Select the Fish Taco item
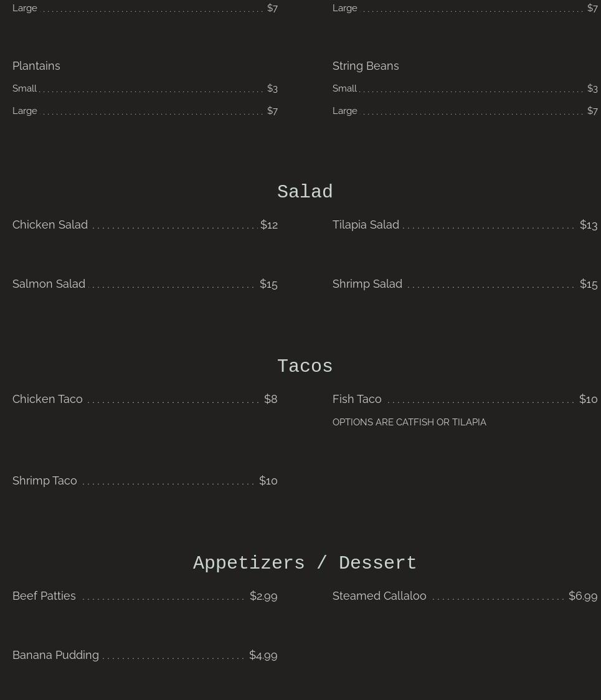 357,399
